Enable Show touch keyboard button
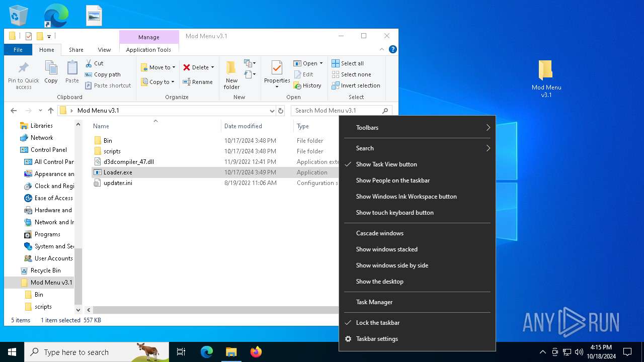Image resolution: width=644 pixels, height=362 pixels. [417, 213]
